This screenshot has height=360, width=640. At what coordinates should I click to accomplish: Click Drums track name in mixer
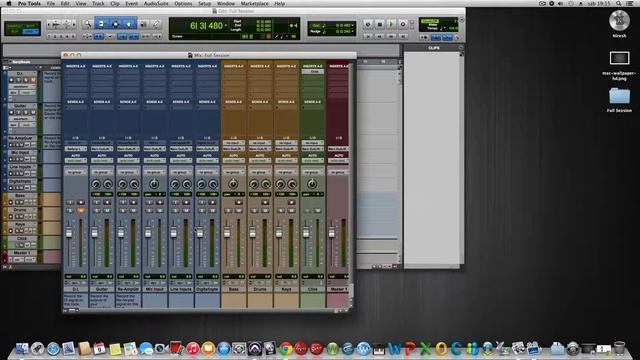[260, 289]
